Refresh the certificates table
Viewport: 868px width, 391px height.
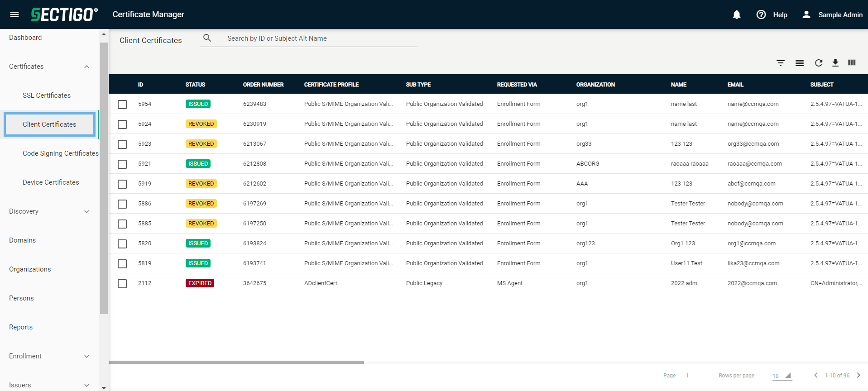tap(819, 63)
